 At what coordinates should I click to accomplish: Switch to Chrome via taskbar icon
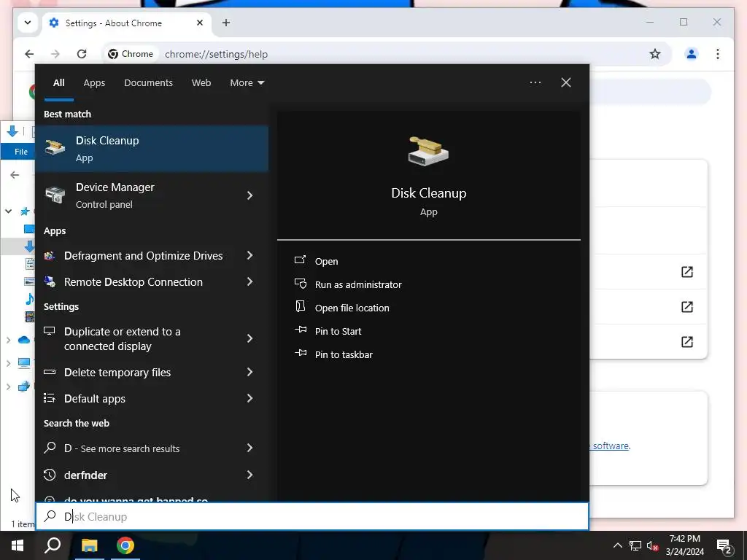coord(125,545)
